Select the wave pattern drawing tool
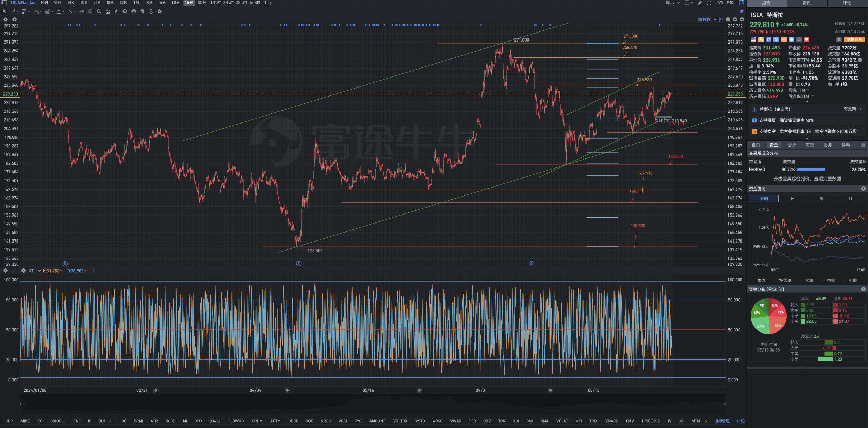 point(36,11)
